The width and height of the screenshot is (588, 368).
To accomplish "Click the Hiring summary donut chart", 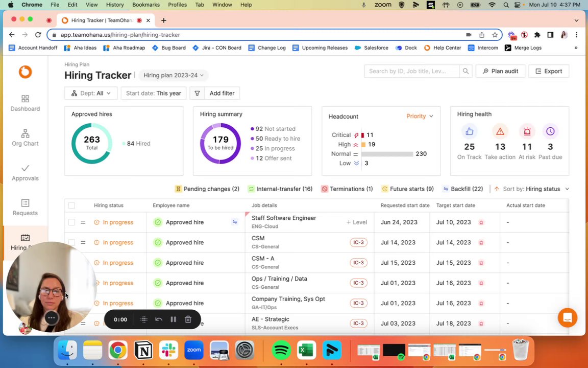I will click(x=220, y=143).
